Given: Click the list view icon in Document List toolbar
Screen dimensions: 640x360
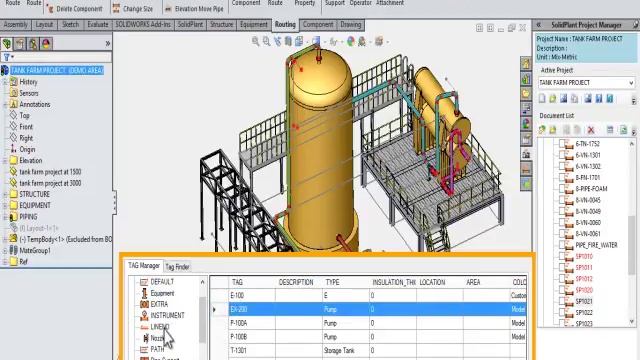Looking at the screenshot, I should 610,130.
